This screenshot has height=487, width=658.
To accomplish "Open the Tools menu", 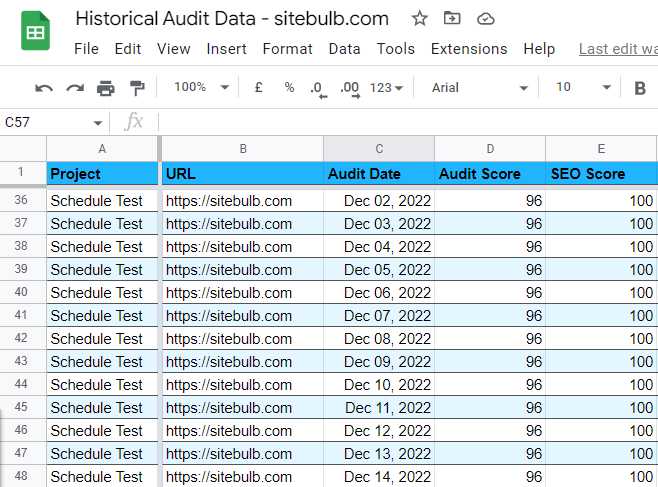I will click(395, 49).
